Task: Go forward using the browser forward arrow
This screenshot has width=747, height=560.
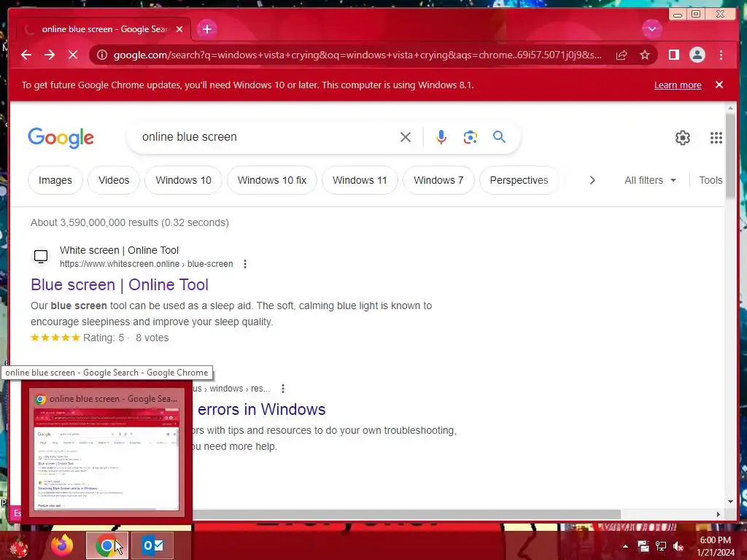Action: tap(50, 55)
